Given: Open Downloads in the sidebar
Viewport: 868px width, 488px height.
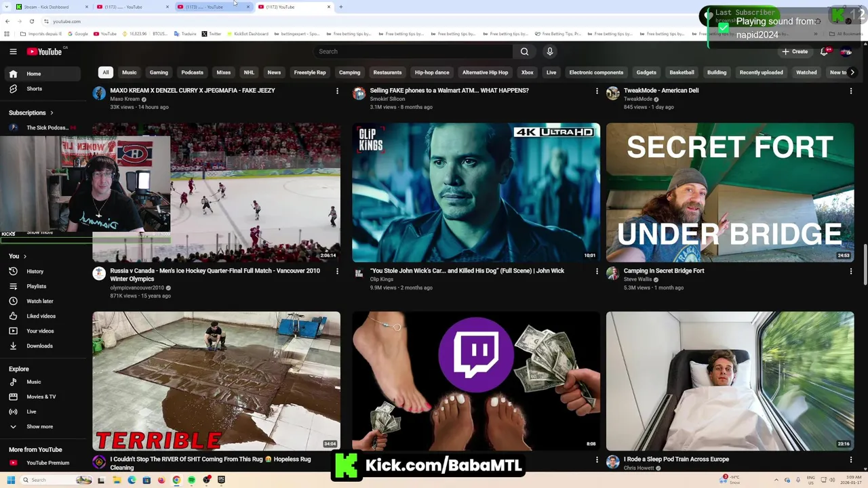Looking at the screenshot, I should pyautogui.click(x=43, y=346).
